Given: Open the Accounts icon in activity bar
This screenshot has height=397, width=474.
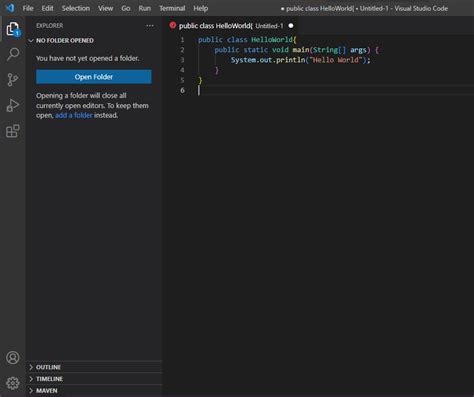Looking at the screenshot, I should (x=13, y=358).
